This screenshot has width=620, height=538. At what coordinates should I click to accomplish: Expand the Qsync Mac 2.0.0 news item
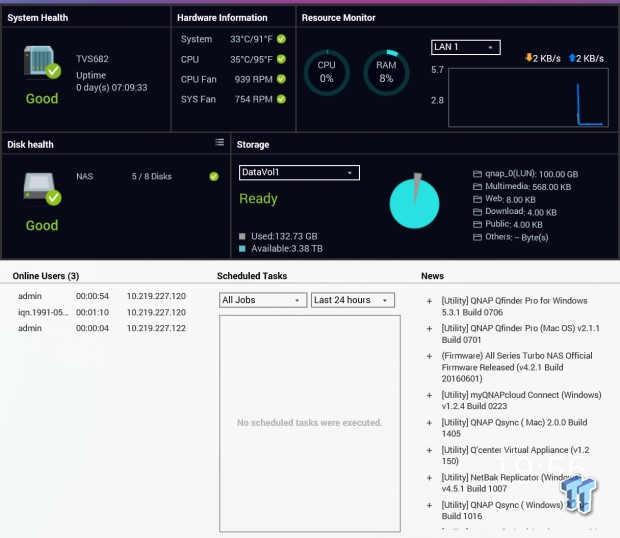point(429,423)
